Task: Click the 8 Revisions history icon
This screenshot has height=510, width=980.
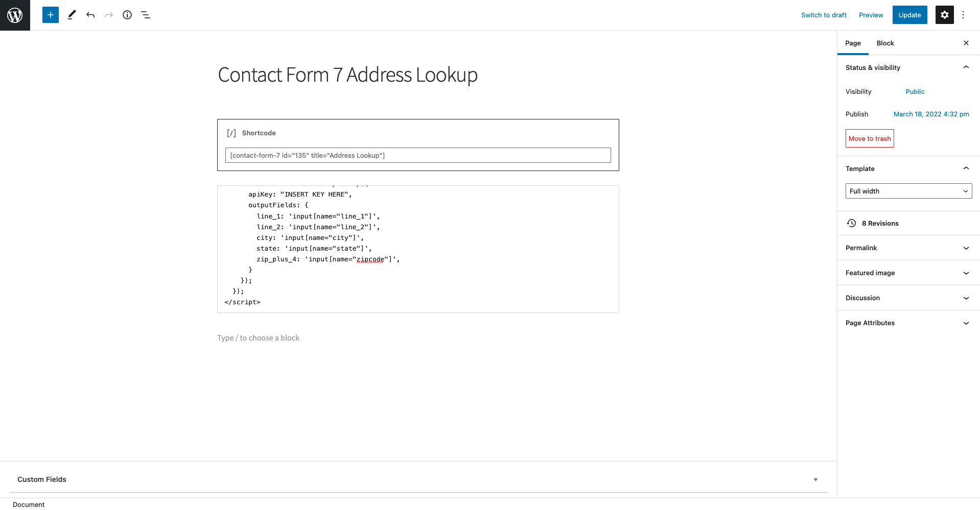Action: click(x=851, y=223)
